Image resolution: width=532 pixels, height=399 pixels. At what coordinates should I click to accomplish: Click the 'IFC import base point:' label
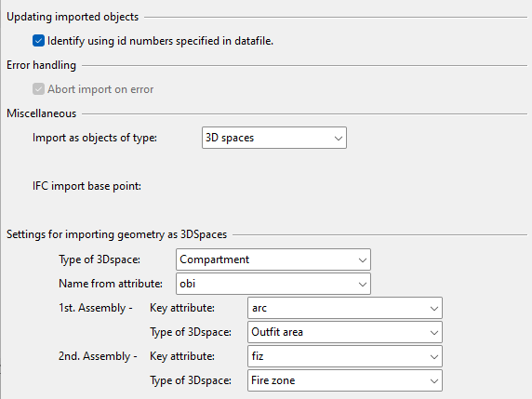tap(86, 186)
